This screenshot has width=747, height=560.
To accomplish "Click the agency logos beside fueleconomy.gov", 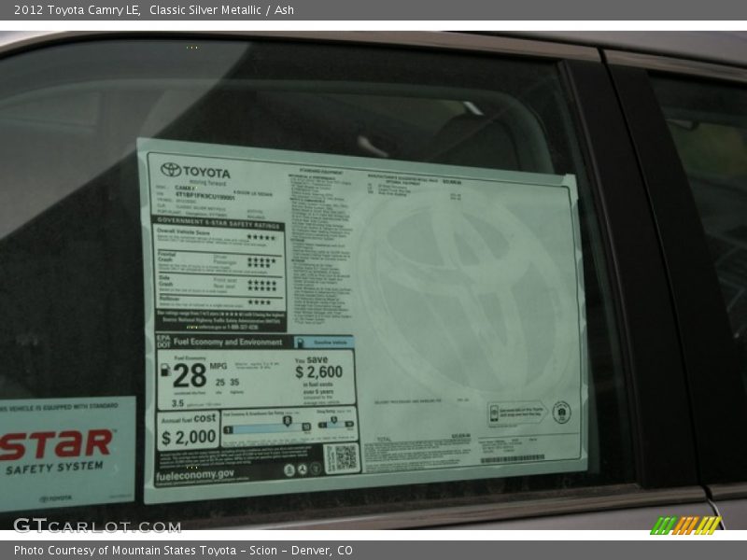I will pos(302,469).
